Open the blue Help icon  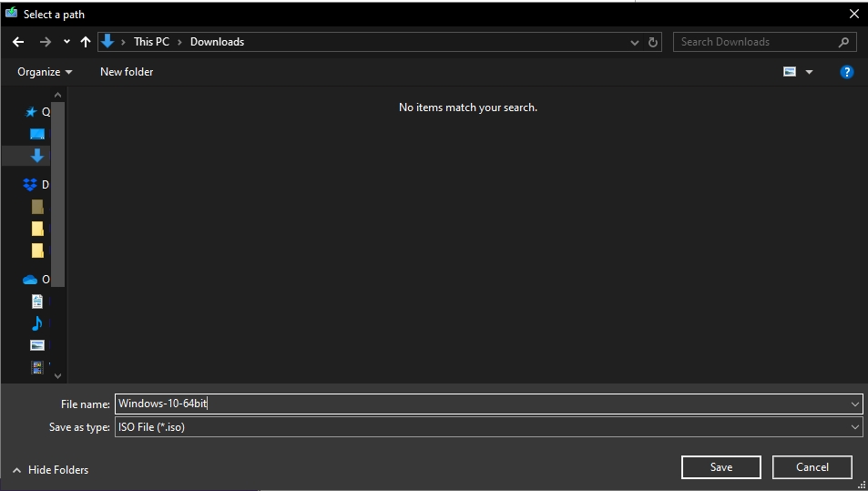(846, 72)
